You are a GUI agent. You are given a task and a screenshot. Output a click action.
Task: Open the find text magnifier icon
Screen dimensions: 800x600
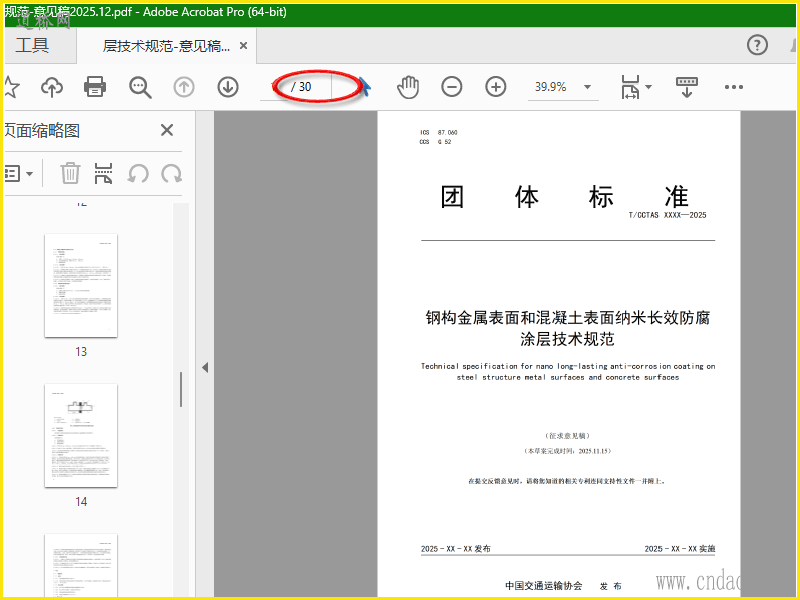140,87
